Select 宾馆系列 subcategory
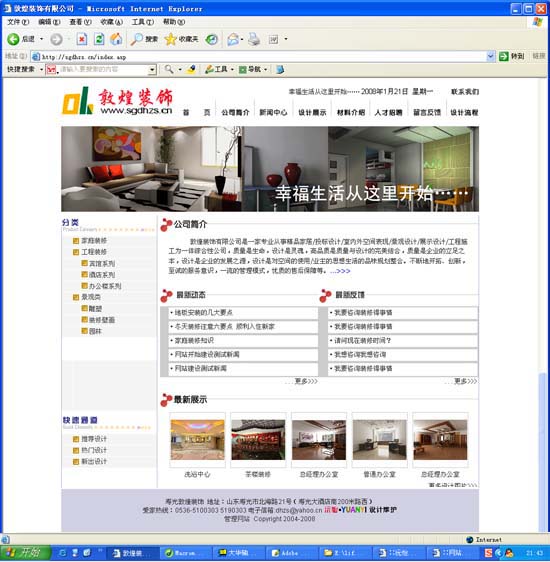Viewport: 550px width, 562px height. point(102,263)
